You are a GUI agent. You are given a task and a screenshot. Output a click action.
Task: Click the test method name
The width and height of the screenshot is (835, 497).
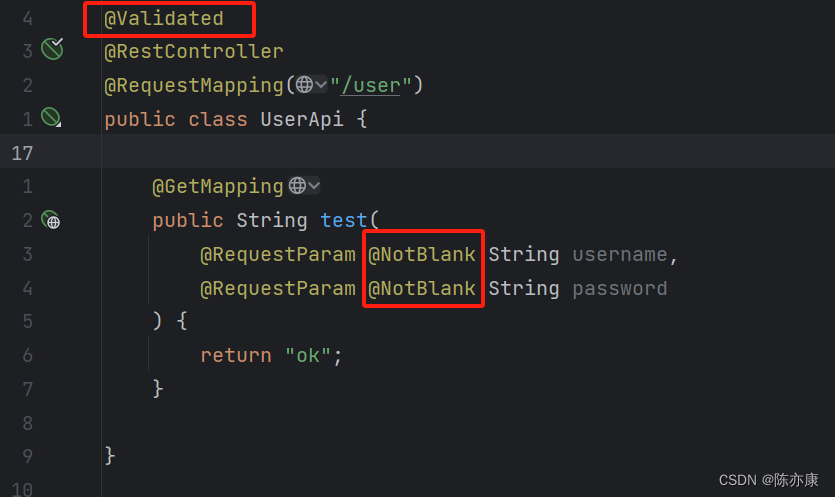click(x=343, y=221)
